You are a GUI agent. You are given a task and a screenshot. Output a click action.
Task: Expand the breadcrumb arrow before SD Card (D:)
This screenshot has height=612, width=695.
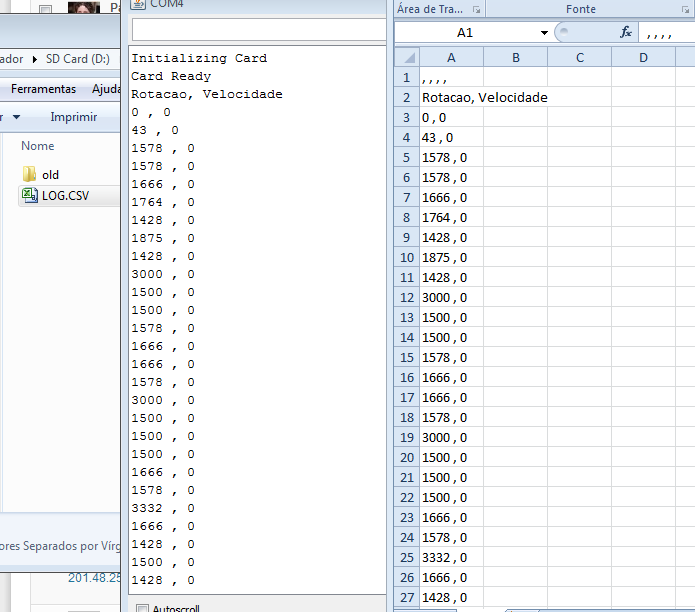coord(35,59)
